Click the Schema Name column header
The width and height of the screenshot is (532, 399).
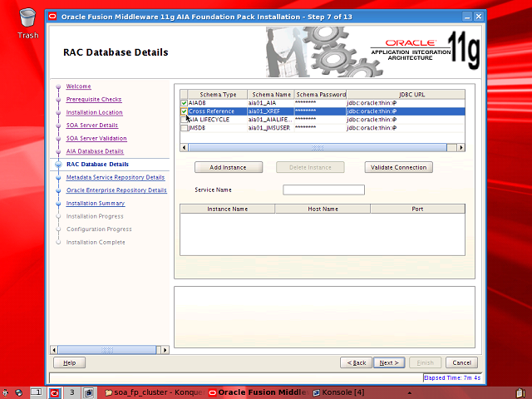271,94
